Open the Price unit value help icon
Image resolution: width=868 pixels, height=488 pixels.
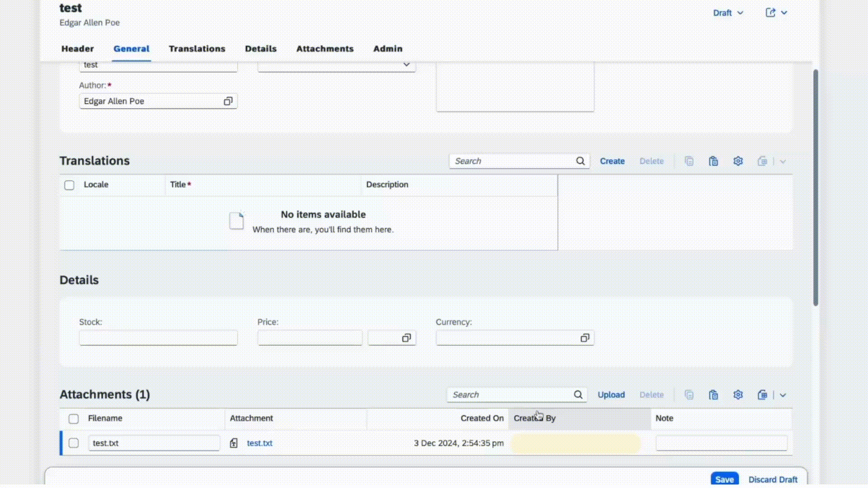pos(406,338)
